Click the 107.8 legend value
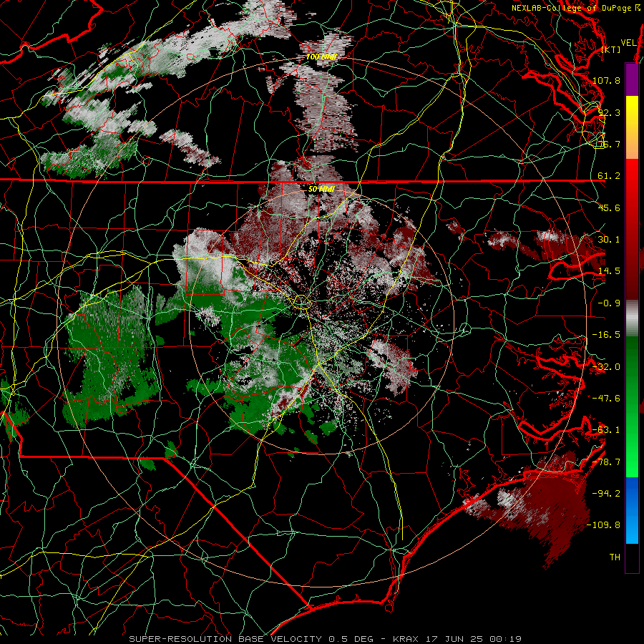The width and height of the screenshot is (644, 644). click(x=606, y=80)
